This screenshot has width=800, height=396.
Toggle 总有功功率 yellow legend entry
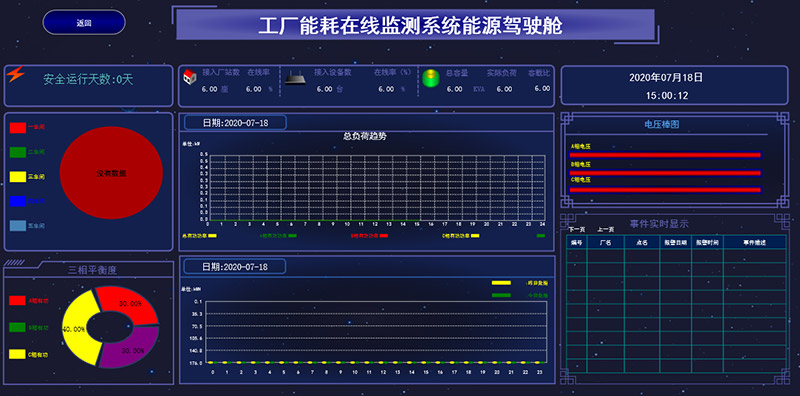click(199, 236)
